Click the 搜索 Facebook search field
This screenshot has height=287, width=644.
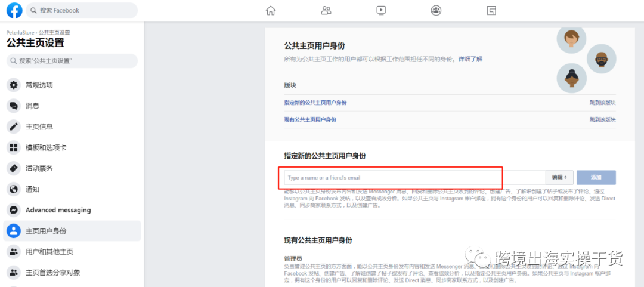(x=82, y=10)
